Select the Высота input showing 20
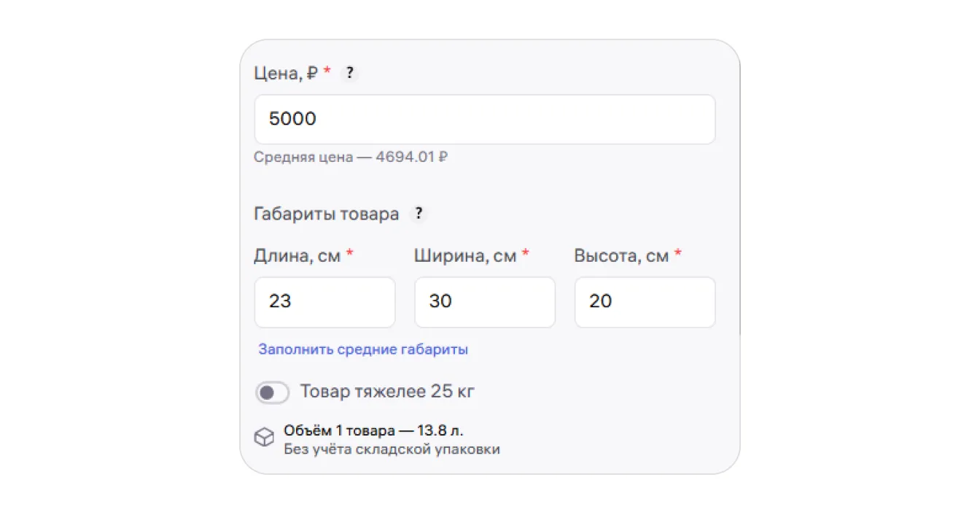The height and width of the screenshot is (515, 980). (645, 302)
